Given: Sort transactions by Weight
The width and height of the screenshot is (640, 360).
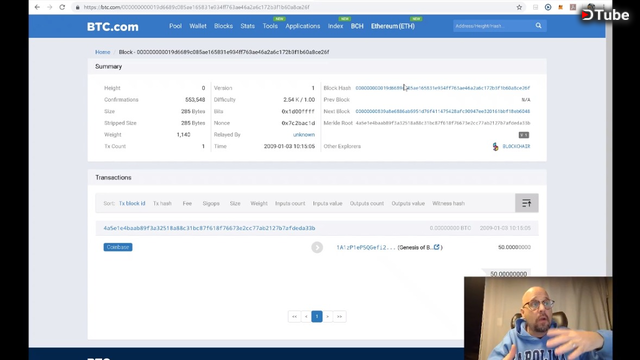Looking at the screenshot, I should click(x=259, y=203).
